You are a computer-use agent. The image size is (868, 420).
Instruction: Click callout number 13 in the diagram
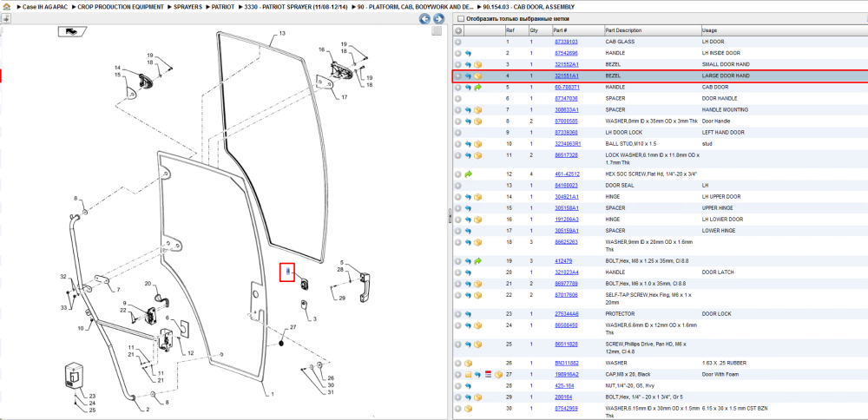tap(282, 34)
